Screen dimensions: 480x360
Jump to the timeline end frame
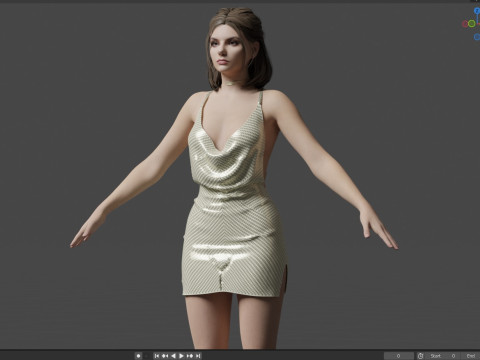[198, 356]
